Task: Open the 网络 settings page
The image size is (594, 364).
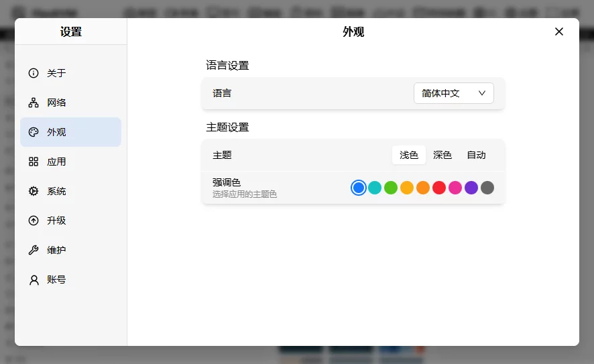Action: pos(70,103)
